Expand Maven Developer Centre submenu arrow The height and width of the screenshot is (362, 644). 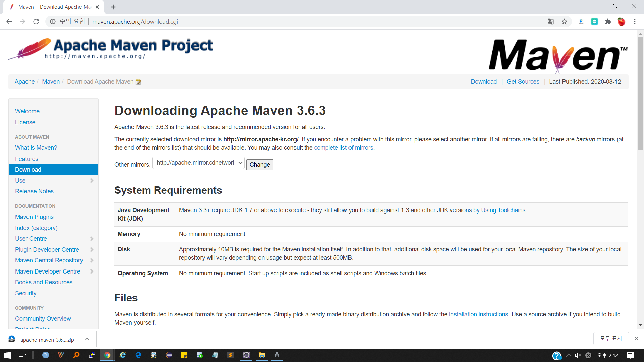coord(92,271)
